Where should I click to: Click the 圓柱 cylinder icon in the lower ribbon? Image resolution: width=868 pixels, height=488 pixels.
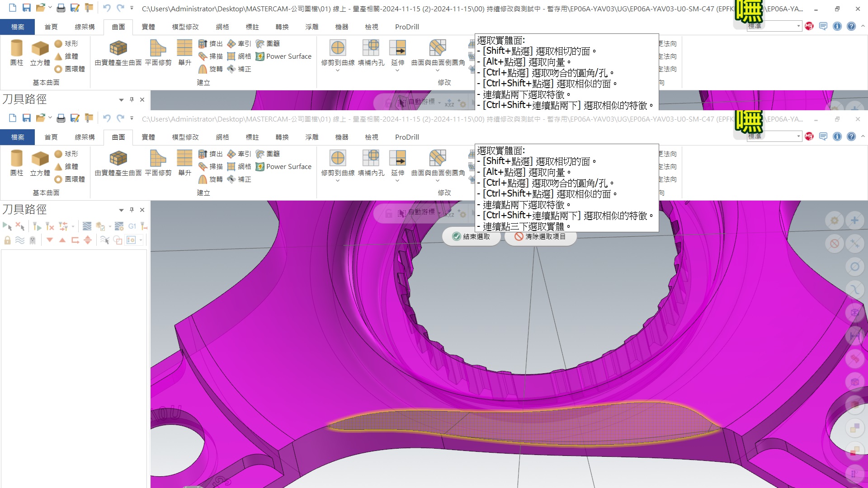[17, 158]
